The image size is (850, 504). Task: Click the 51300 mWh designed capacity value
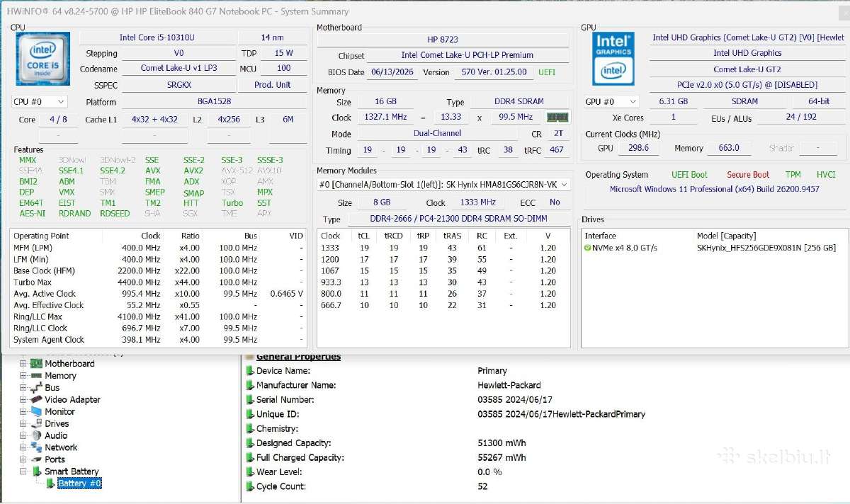502,443
